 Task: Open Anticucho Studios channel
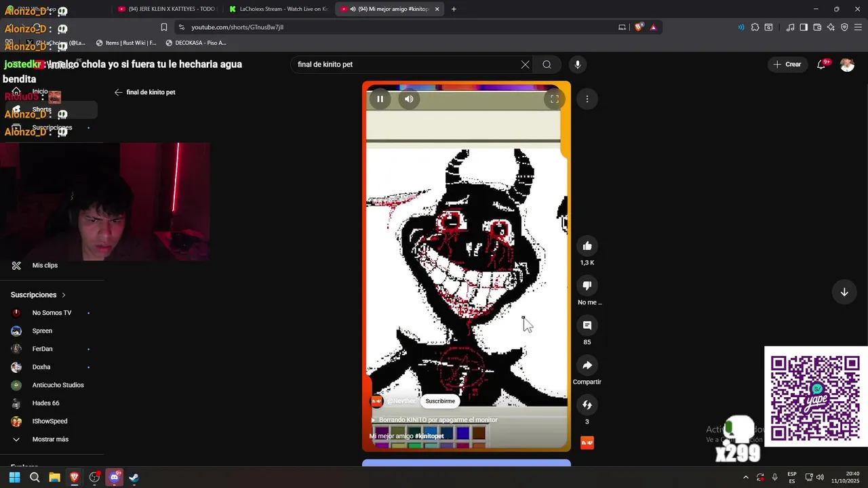pos(58,385)
